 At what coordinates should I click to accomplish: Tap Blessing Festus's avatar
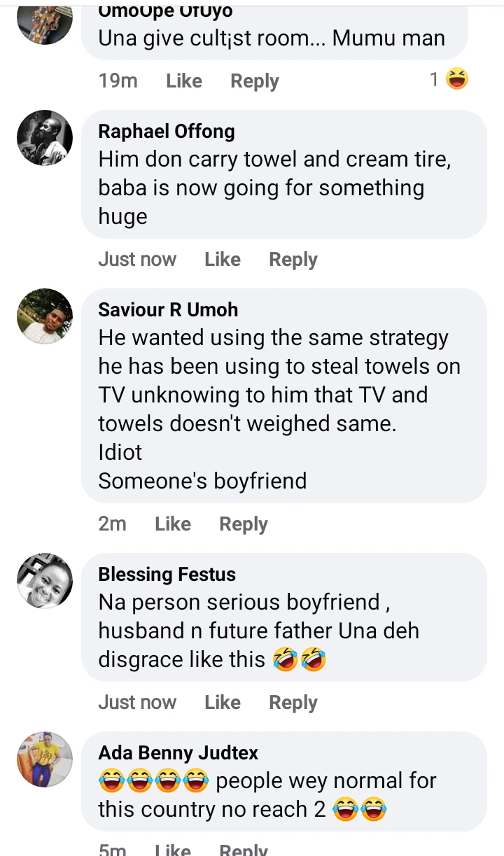tap(45, 581)
